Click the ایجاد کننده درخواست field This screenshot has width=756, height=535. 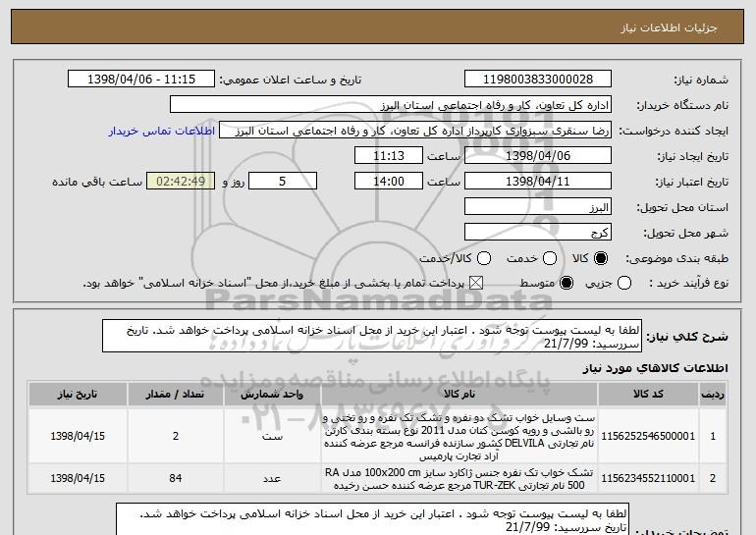[x=415, y=131]
